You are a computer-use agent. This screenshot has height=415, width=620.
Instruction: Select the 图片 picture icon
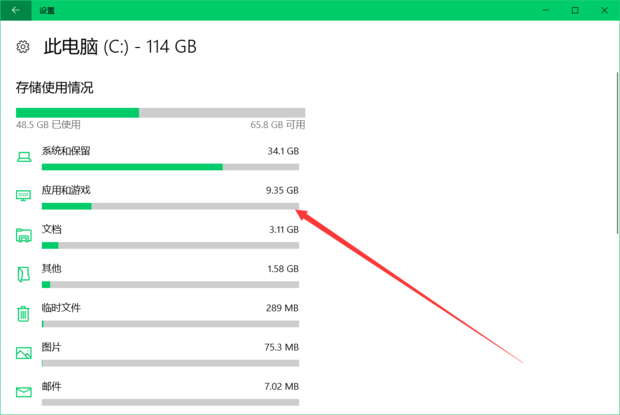24,353
